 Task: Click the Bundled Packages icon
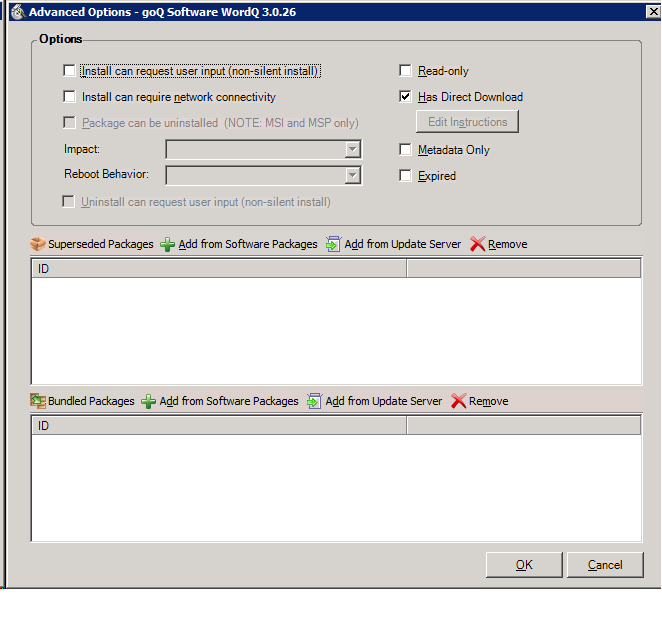coord(38,401)
